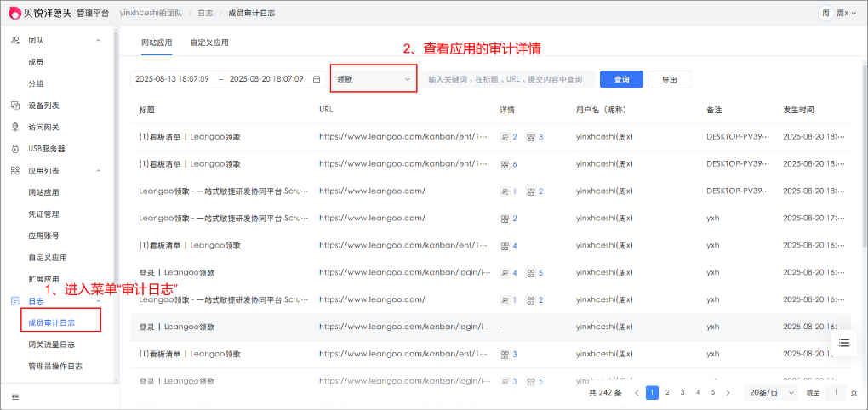Click the 标题 column header
Screen dimensions: 868x410
coord(146,110)
